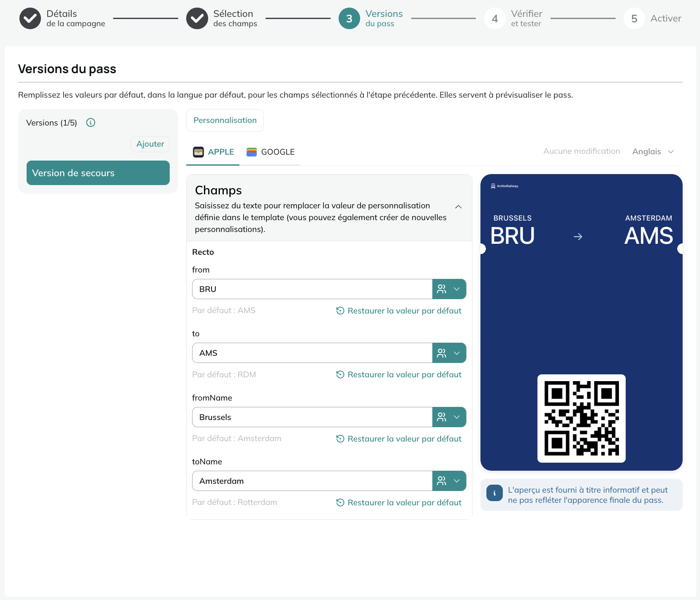Expand dropdown arrow of the to field
The height and width of the screenshot is (600, 700).
point(457,353)
